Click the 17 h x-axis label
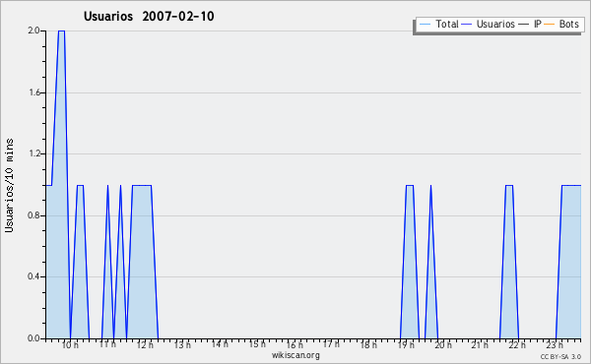 coord(331,344)
